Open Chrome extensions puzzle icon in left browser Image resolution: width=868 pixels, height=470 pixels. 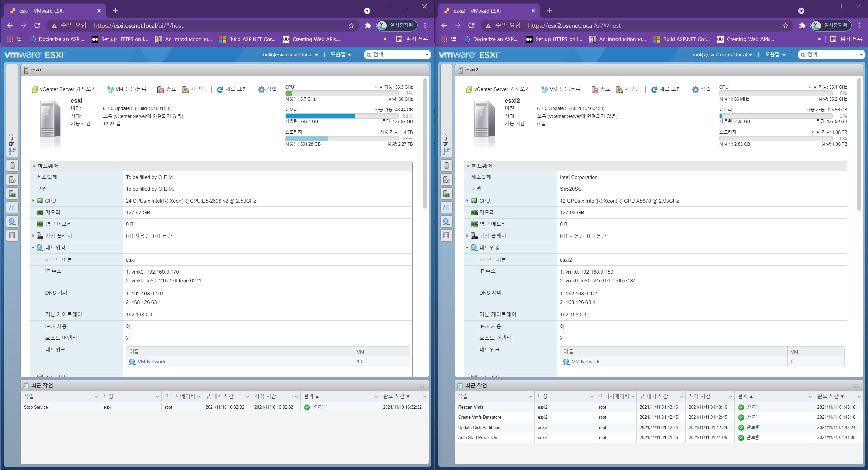[x=368, y=25]
